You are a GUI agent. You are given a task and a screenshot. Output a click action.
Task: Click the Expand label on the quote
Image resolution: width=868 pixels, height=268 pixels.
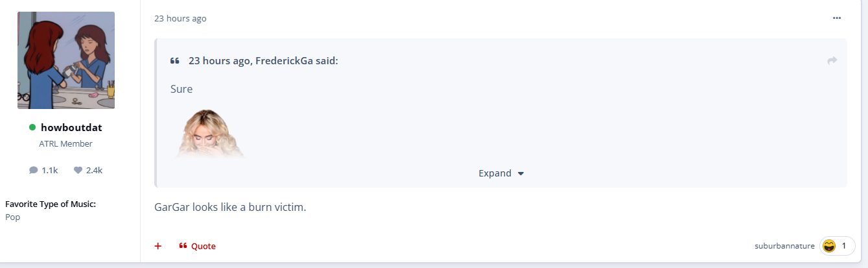(x=495, y=173)
